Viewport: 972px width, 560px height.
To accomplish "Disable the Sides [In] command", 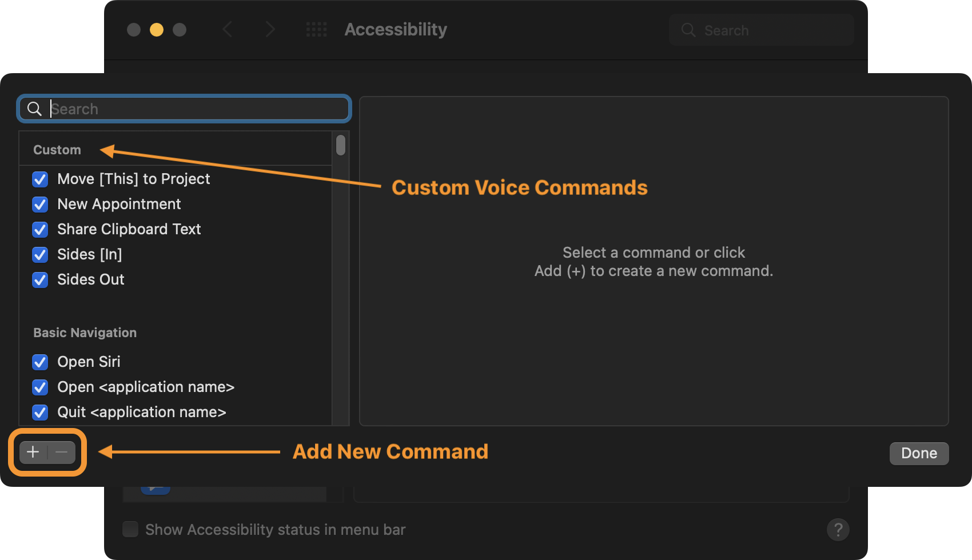I will click(39, 254).
